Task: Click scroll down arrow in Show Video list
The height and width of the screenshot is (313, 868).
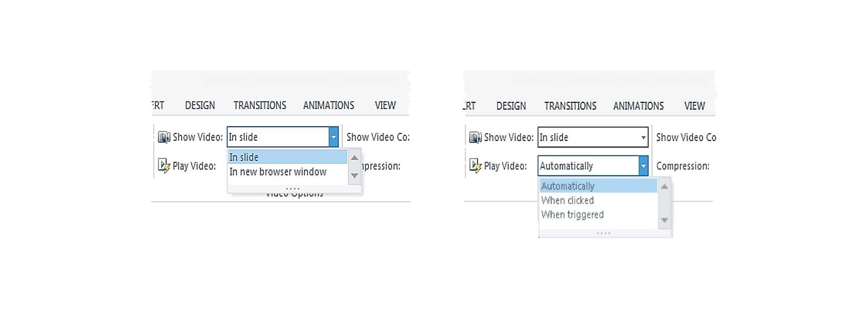Action: [x=354, y=175]
